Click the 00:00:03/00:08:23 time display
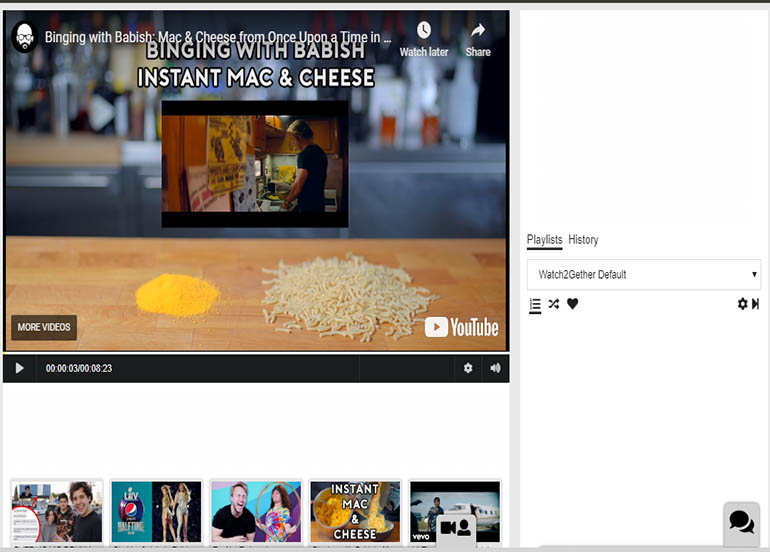Screen dimensions: 770x552 [x=79, y=368]
